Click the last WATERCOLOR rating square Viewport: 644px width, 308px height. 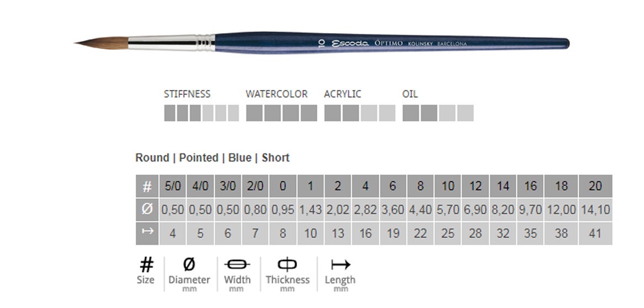(310, 113)
